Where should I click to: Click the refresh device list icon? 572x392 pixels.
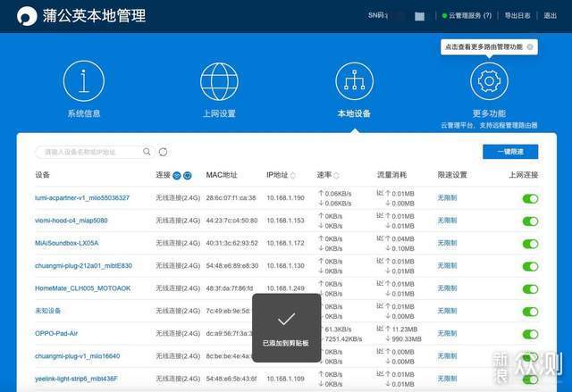[x=163, y=152]
